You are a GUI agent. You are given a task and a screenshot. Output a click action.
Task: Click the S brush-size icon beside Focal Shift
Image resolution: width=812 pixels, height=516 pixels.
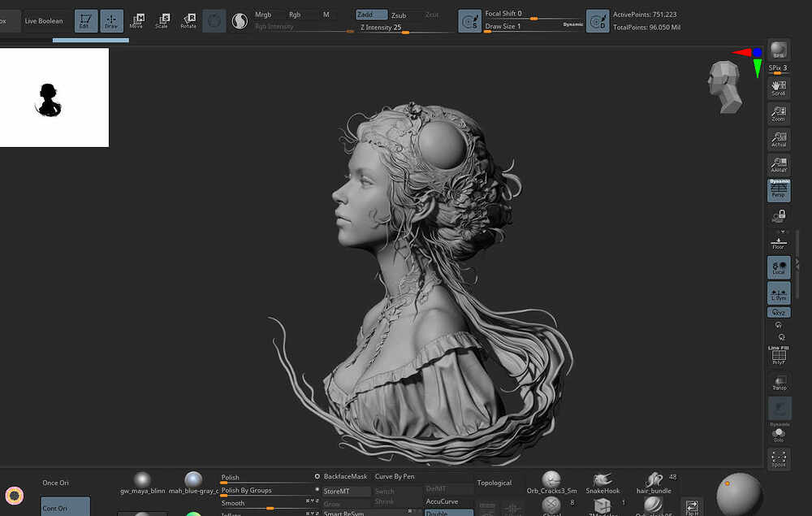click(x=469, y=22)
